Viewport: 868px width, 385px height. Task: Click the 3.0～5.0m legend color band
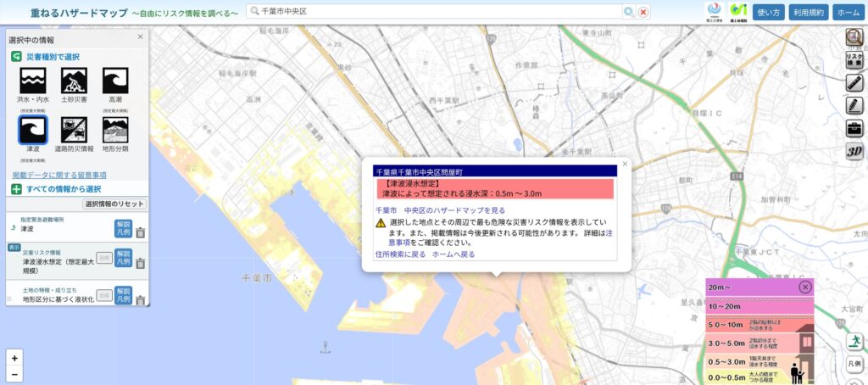[x=759, y=343]
